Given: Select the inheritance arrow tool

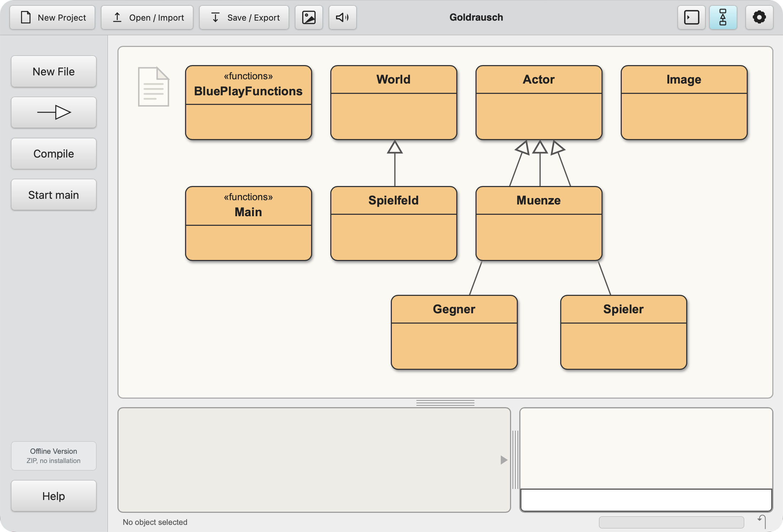Looking at the screenshot, I should (54, 112).
